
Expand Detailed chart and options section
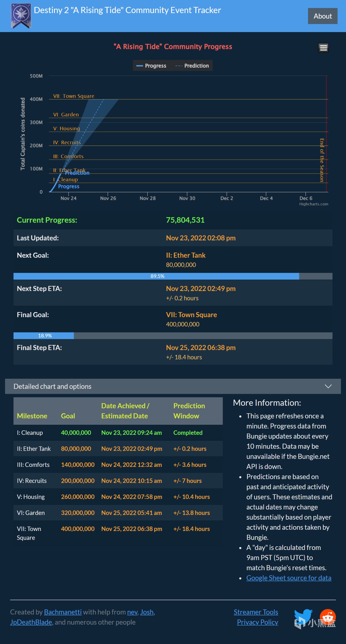[x=173, y=386]
